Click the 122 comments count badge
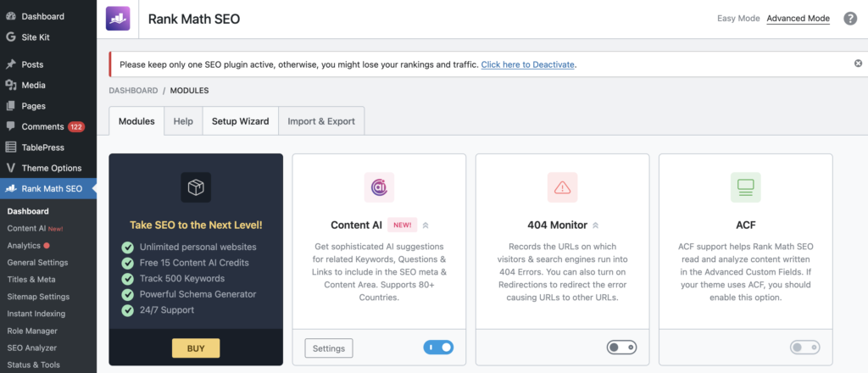Screen dimensions: 868x373 click(75, 126)
